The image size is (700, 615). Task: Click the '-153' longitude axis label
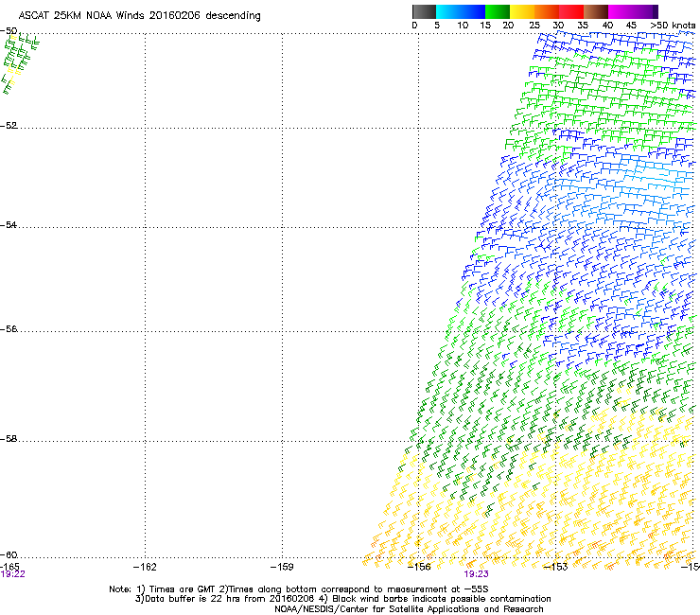pos(556,567)
